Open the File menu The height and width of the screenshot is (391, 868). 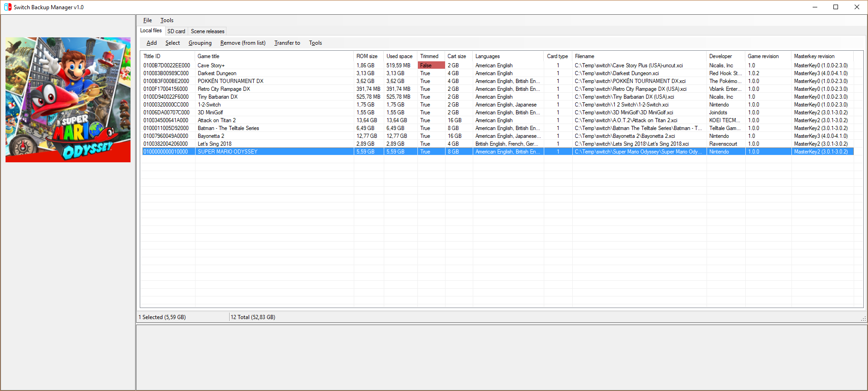tap(147, 20)
